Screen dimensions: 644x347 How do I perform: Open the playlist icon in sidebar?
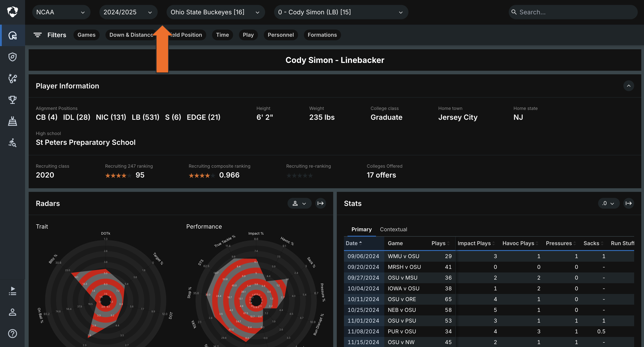pyautogui.click(x=13, y=291)
